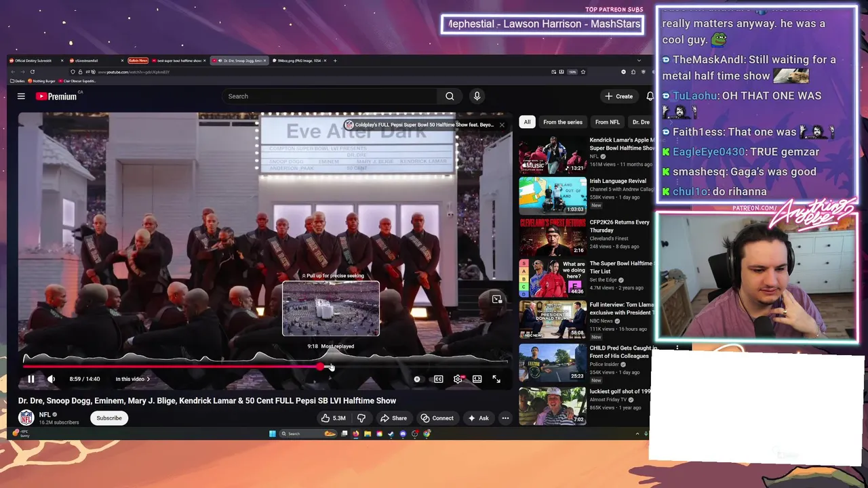The height and width of the screenshot is (488, 868).
Task: Dislike the video
Action: pos(361,418)
